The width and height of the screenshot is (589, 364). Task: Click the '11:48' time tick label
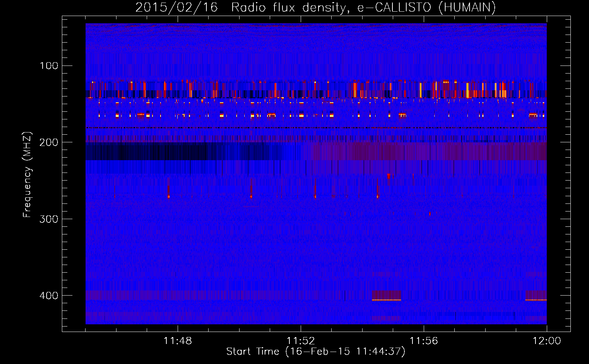(x=178, y=341)
